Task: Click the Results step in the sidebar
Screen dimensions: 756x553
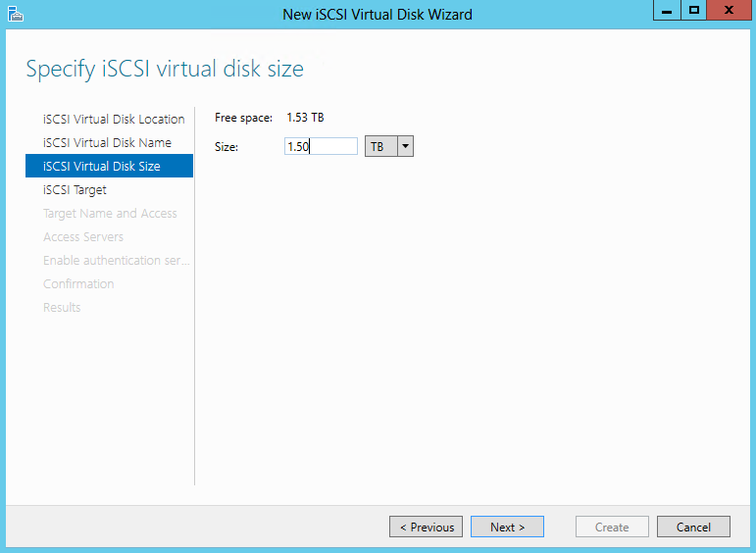Action: click(62, 307)
